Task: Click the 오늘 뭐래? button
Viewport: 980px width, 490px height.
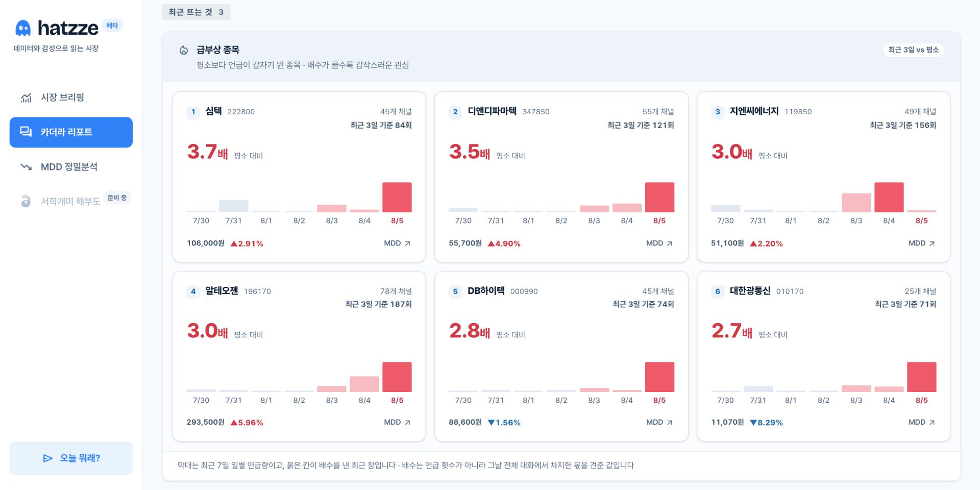Action: pos(71,458)
